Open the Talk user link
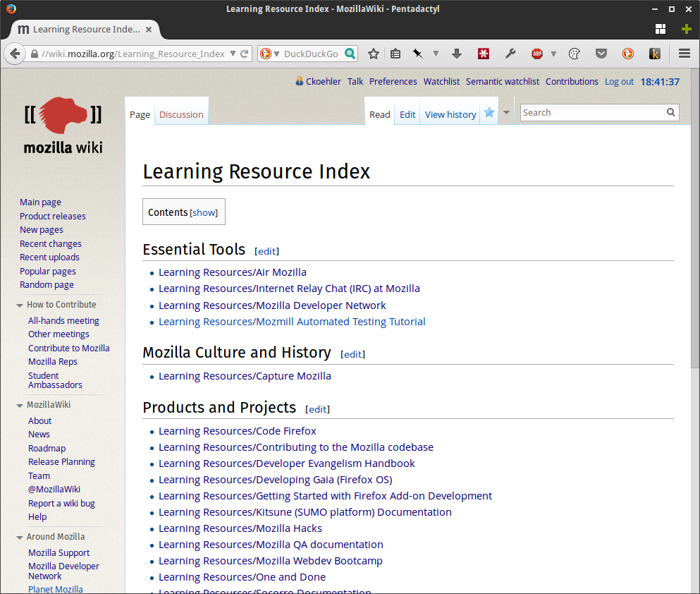The height and width of the screenshot is (594, 700). pos(355,82)
